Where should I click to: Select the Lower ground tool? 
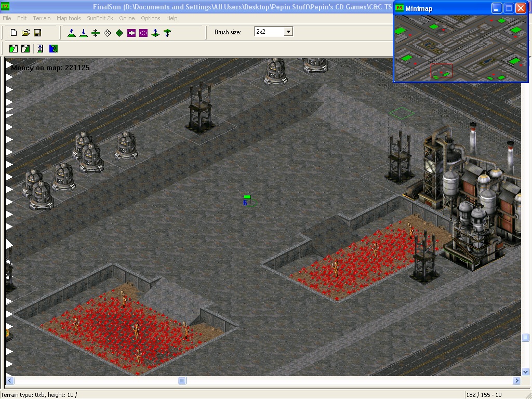click(84, 33)
